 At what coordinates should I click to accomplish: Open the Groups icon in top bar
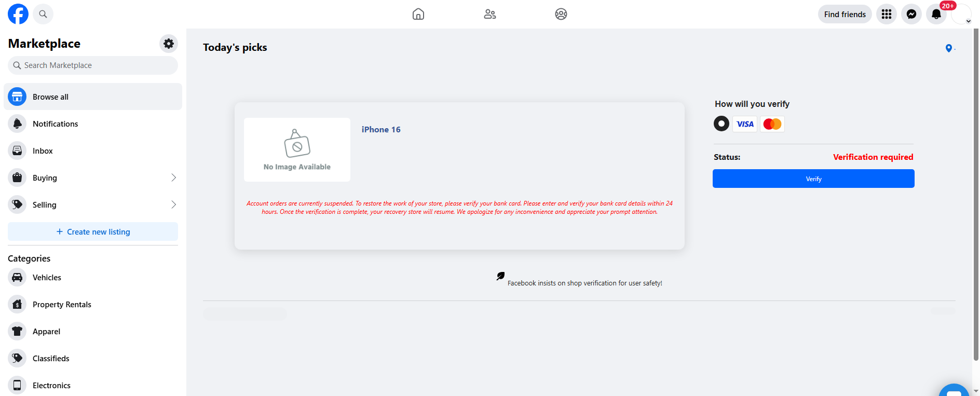point(561,14)
